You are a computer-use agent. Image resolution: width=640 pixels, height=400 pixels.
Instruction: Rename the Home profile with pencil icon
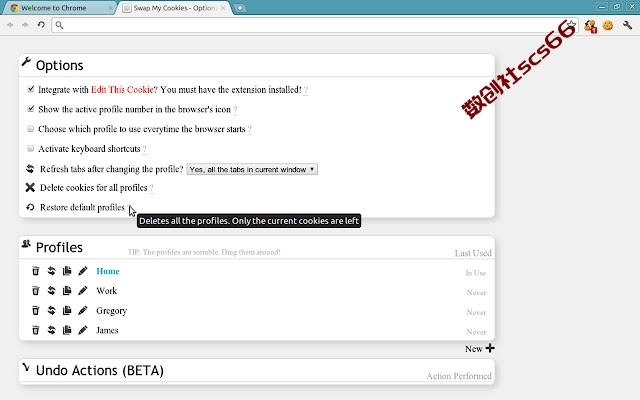[82, 271]
